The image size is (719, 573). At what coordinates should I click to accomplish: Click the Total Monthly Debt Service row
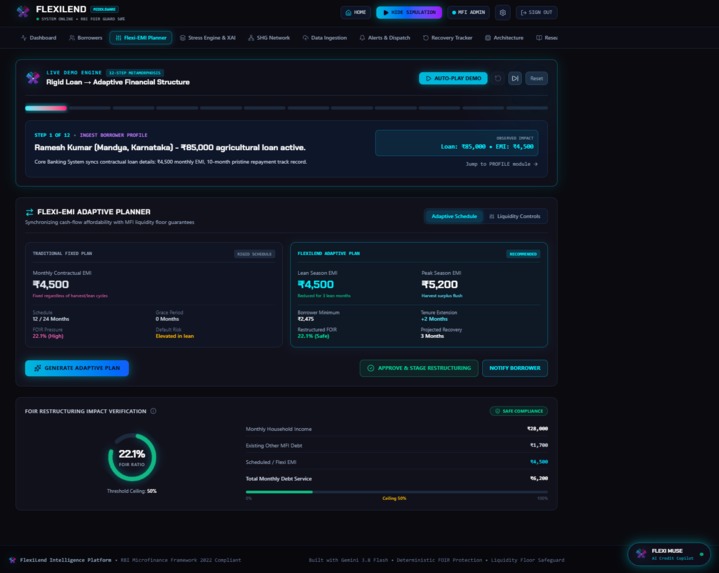tap(397, 478)
